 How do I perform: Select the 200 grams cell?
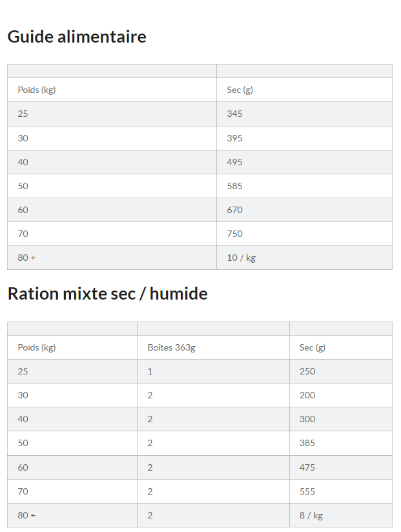[307, 395]
